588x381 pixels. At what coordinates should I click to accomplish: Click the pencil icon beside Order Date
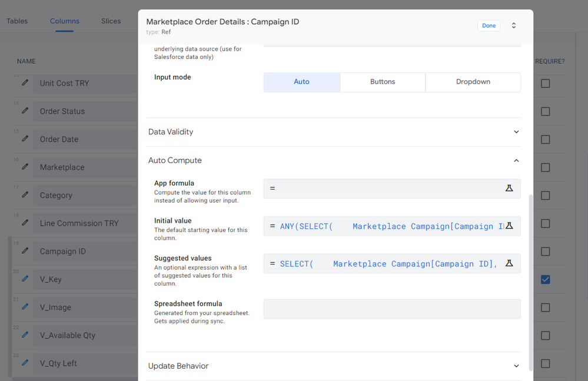[25, 139]
